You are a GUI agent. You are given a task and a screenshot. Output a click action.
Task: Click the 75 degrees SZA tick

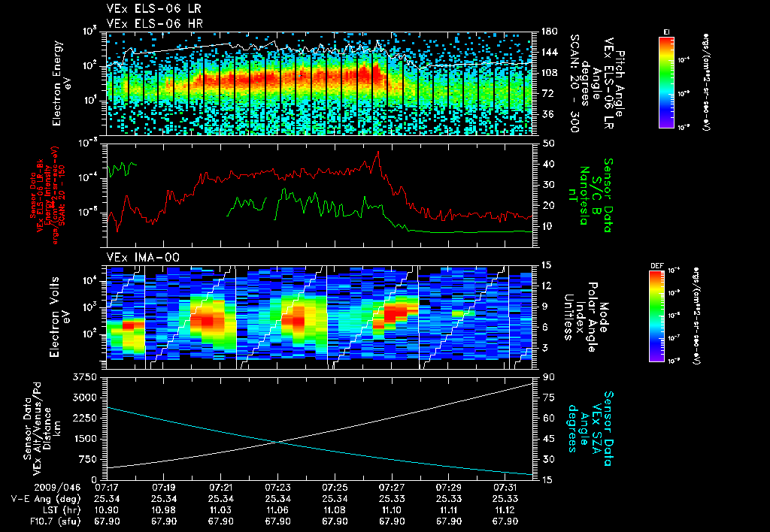click(547, 397)
